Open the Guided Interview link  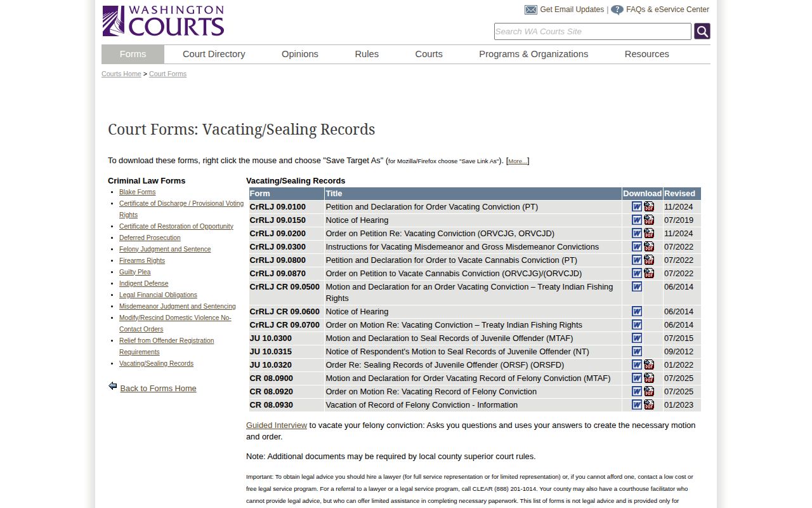[x=277, y=425]
